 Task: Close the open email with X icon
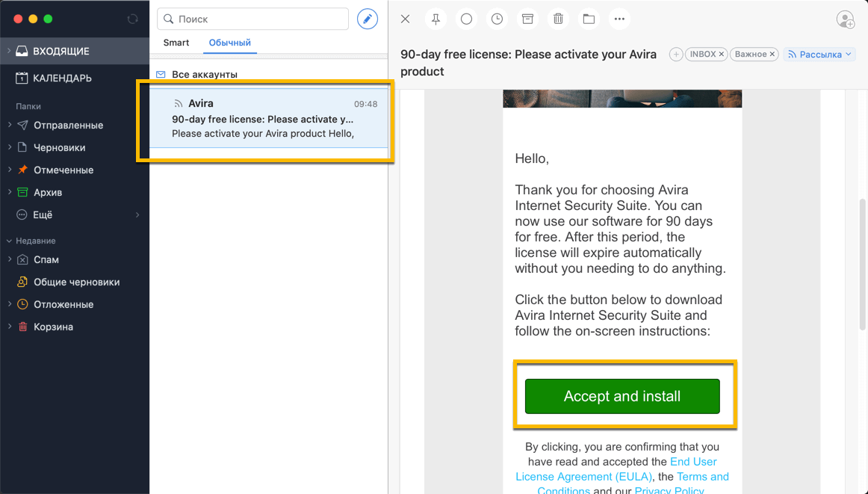(405, 19)
